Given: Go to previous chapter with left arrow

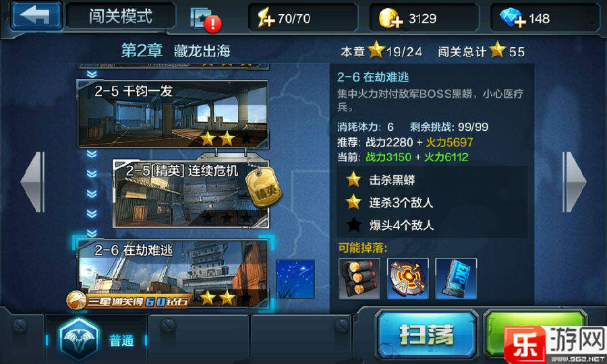Looking at the screenshot, I should coord(33,182).
